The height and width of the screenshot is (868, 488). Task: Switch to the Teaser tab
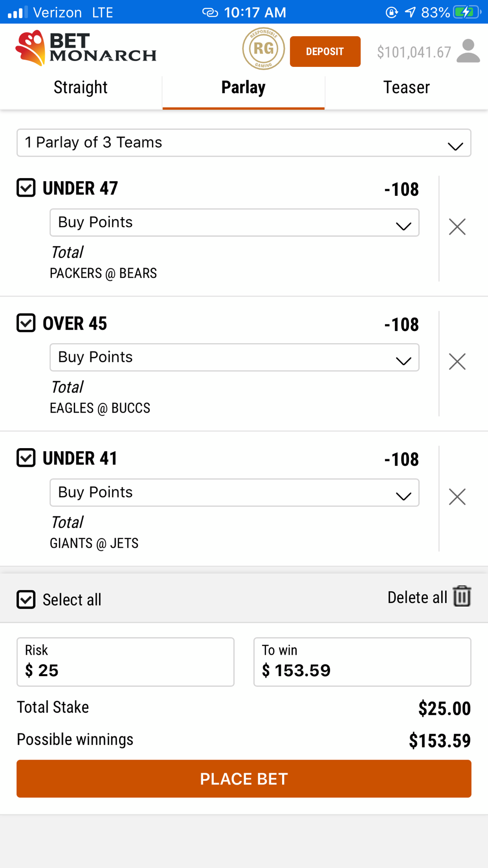pos(407,88)
